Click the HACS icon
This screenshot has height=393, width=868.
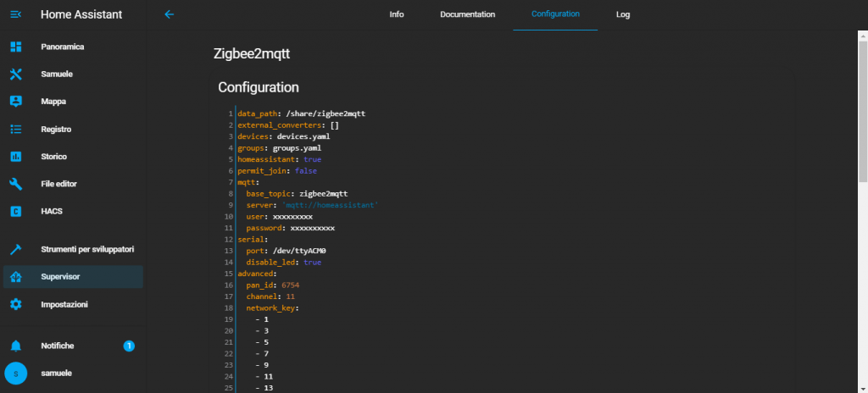[16, 212]
